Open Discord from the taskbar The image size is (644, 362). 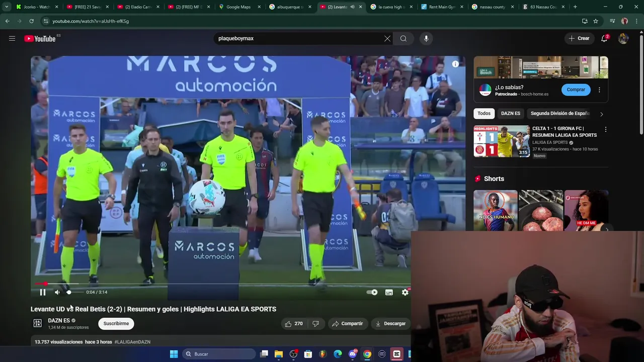pyautogui.click(x=353, y=354)
